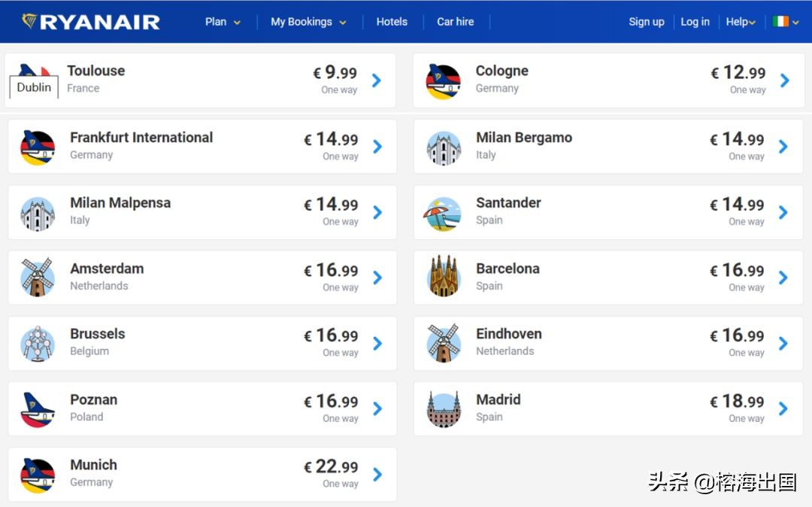Open the Car hire menu item

tap(456, 22)
